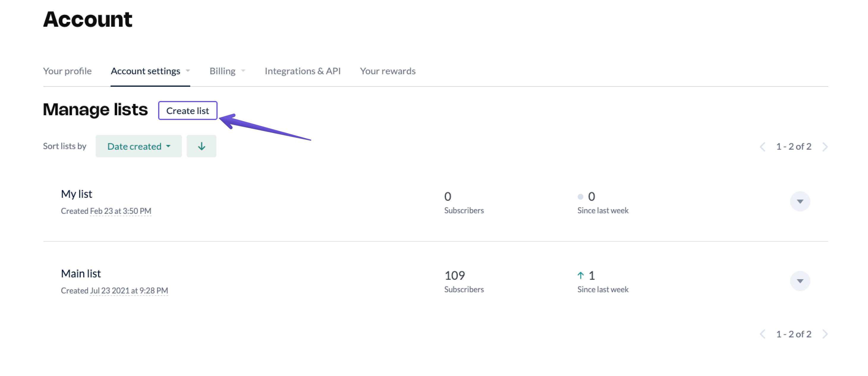Open Billing tab dropdown
The height and width of the screenshot is (376, 868).
[227, 71]
